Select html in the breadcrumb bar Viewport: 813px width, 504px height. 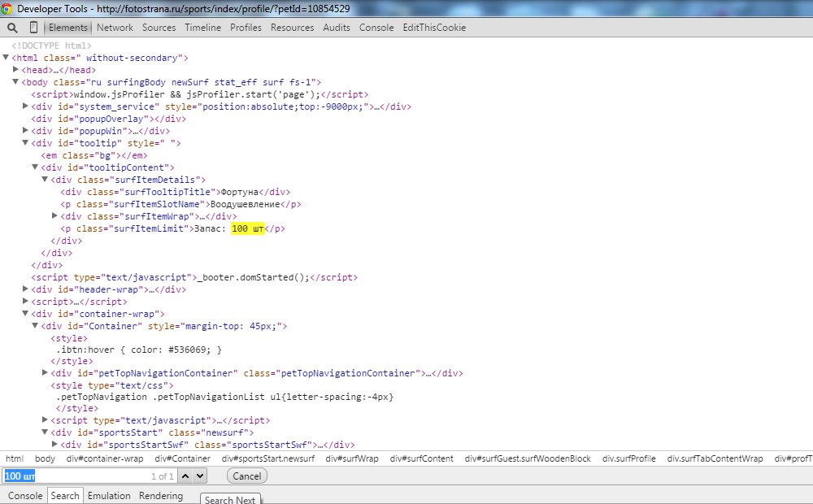tap(15, 458)
